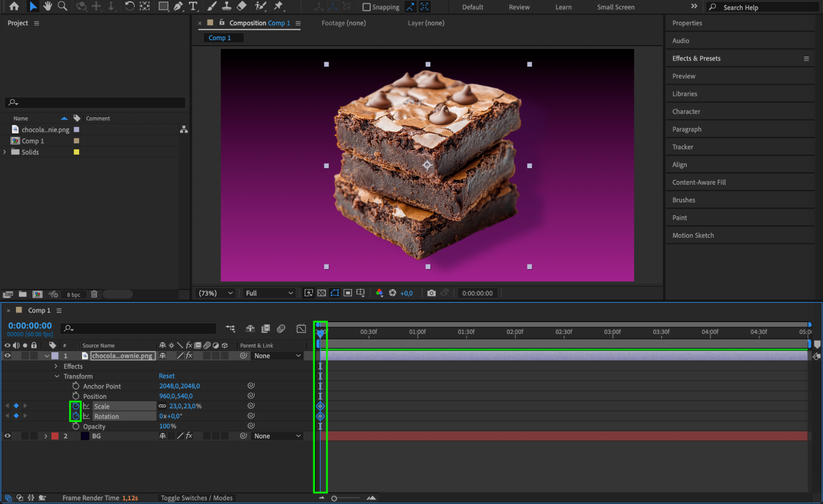Open the Footage (none) tab
Screen dimensions: 823x504
(343, 23)
